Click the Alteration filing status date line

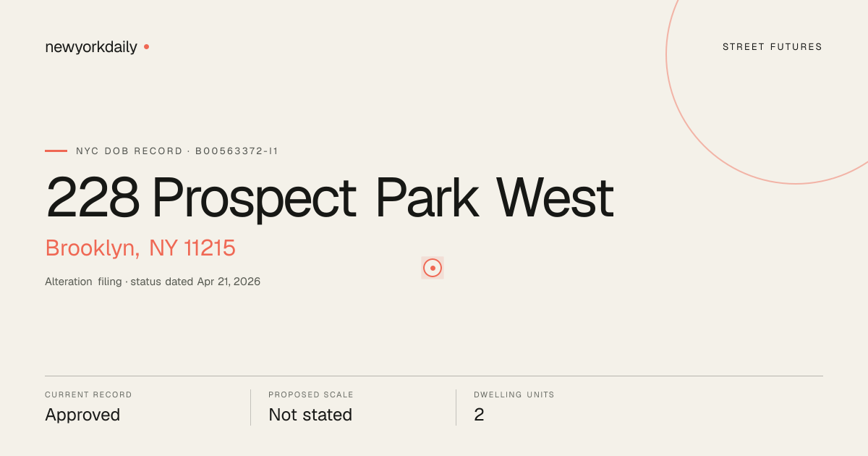153,282
